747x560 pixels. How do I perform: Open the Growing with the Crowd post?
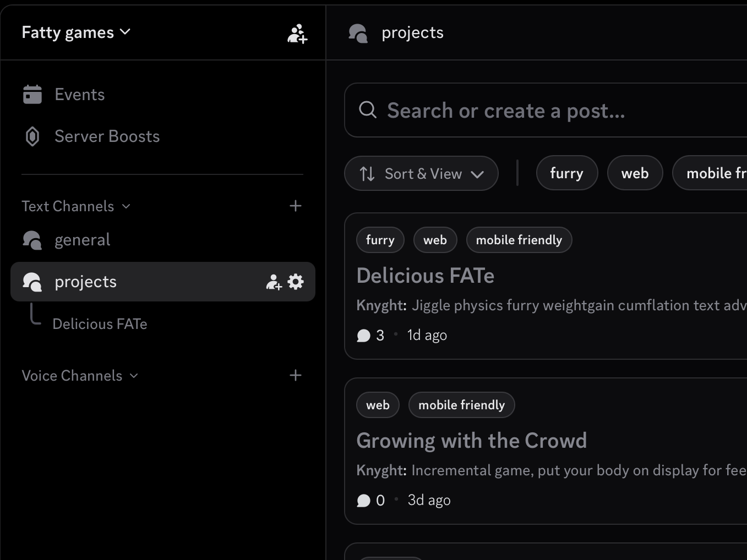[471, 441]
